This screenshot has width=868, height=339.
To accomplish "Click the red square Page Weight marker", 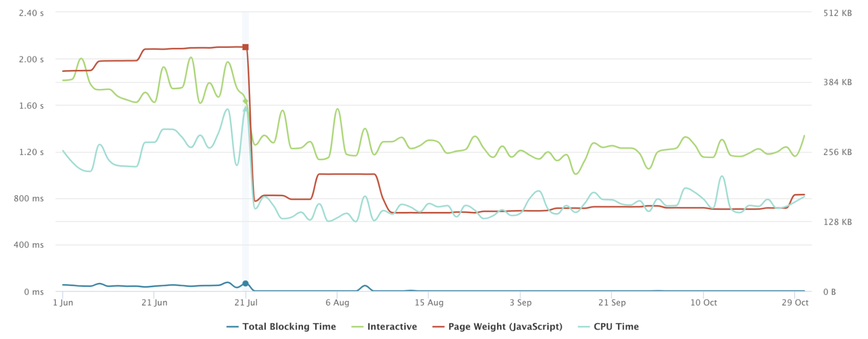I will 245,47.
